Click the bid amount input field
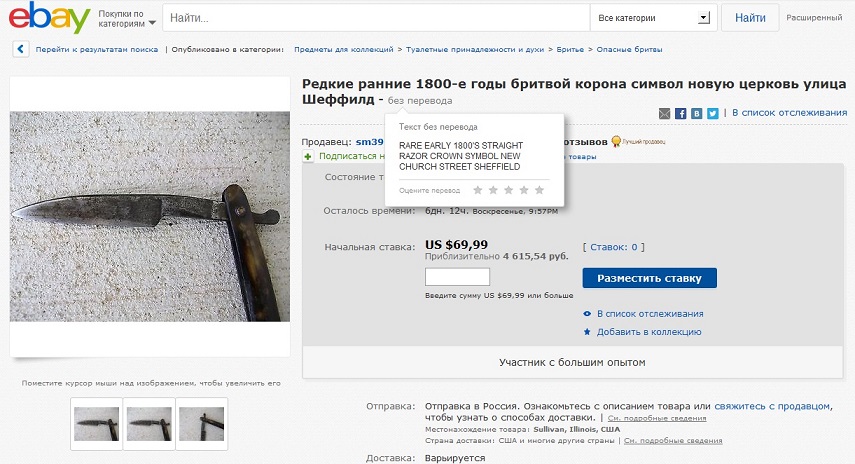 pyautogui.click(x=457, y=277)
